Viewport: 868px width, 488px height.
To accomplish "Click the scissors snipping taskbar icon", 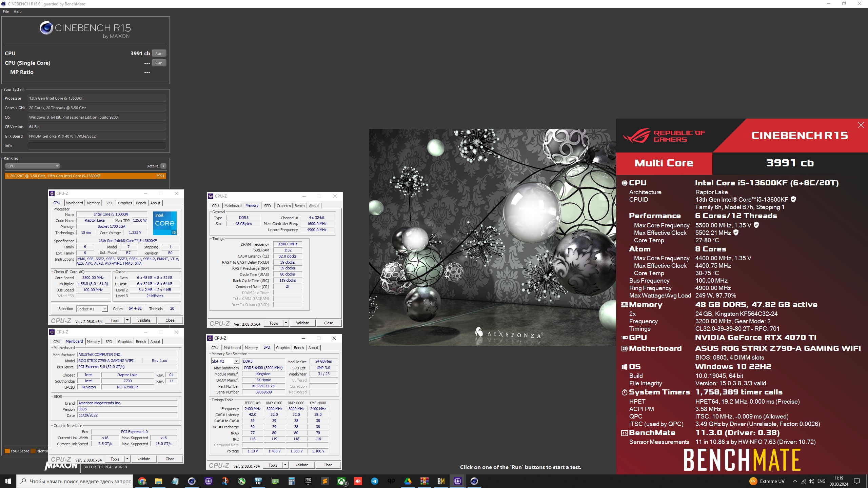I will [x=225, y=481].
